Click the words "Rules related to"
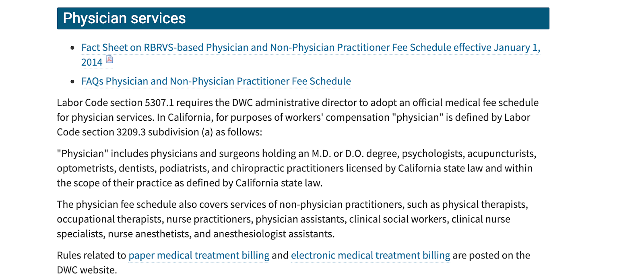 91,255
